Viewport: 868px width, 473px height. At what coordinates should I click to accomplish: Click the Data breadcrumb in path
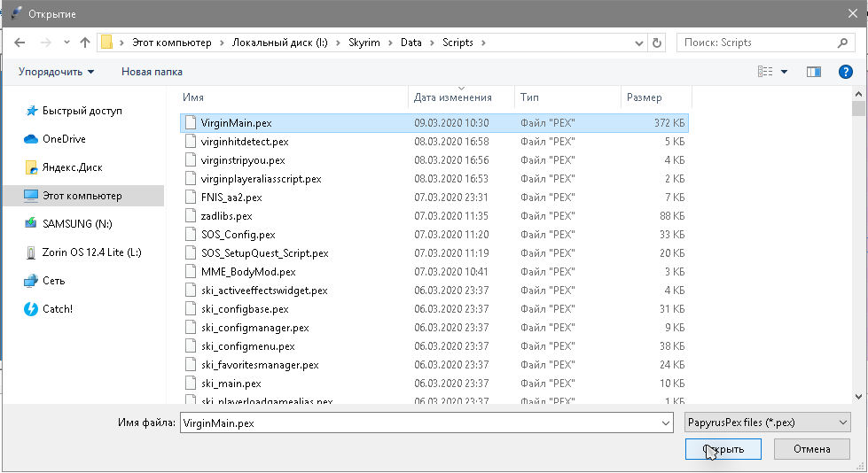coord(411,43)
